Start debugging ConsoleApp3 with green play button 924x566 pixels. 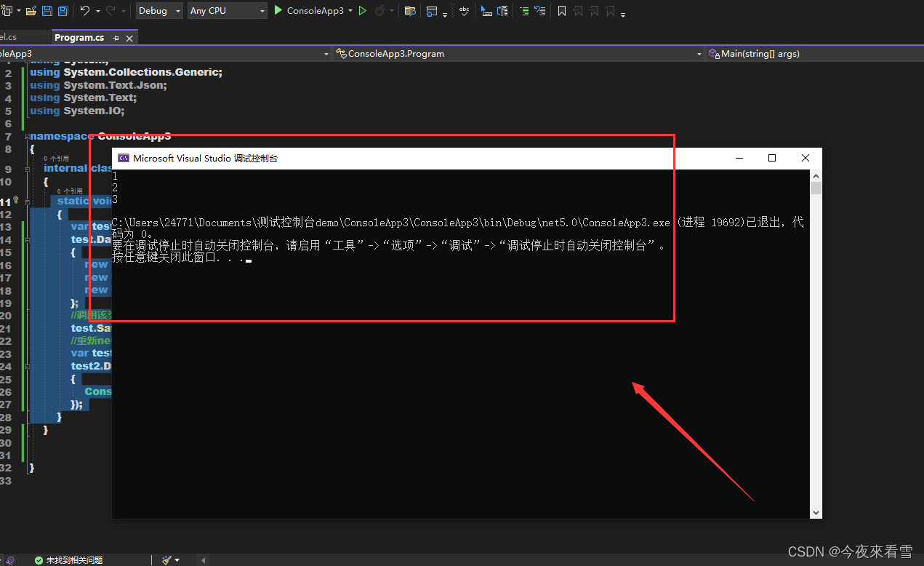click(x=278, y=10)
